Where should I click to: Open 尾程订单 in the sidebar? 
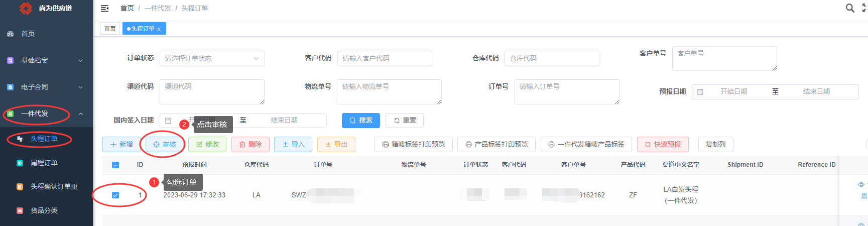(x=44, y=163)
